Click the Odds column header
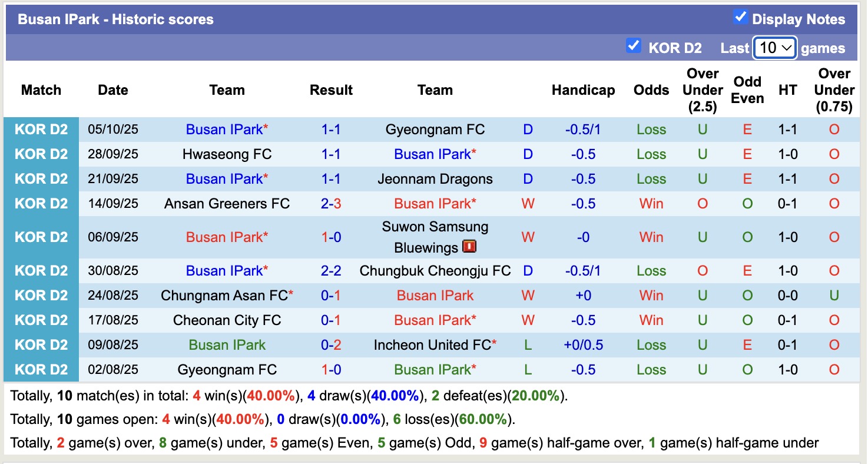868x464 pixels. coord(651,90)
